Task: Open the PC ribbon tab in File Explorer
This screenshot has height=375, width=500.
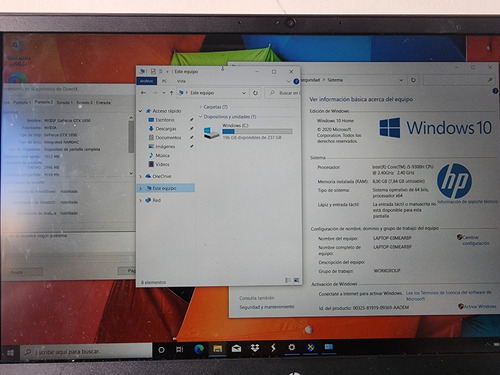Action: coord(164,81)
